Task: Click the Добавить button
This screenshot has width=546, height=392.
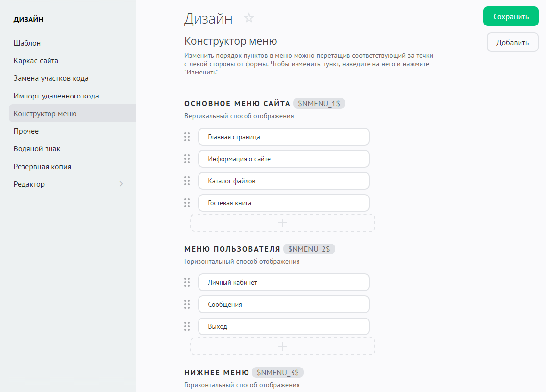Action: tap(513, 42)
